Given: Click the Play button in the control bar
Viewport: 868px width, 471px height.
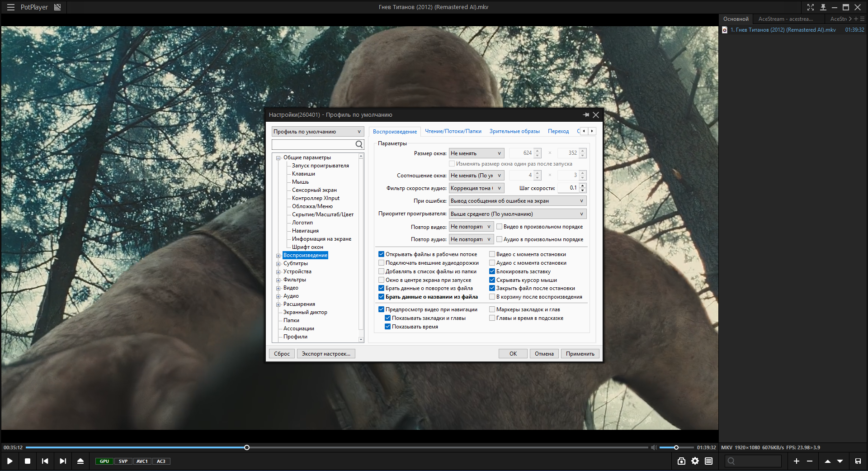Looking at the screenshot, I should pos(9,461).
